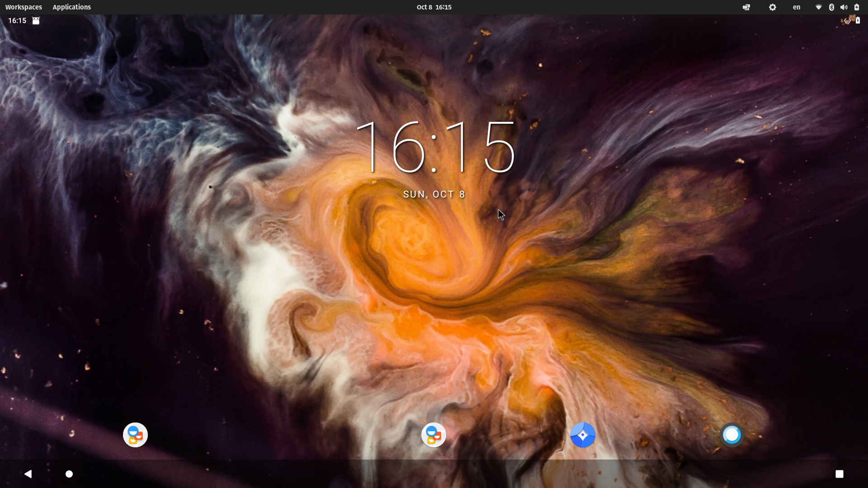Click the Android status bar charging battery icon
This screenshot has height=488, width=868.
tap(858, 20)
